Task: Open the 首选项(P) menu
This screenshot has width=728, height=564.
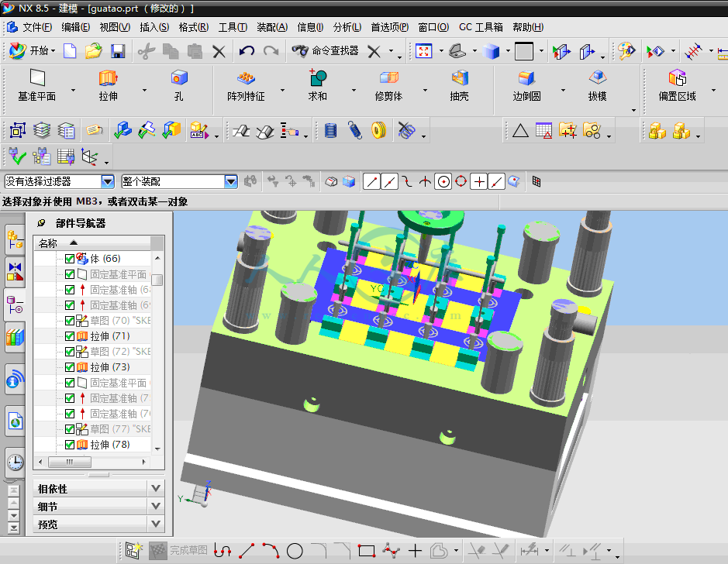Action: 389,27
